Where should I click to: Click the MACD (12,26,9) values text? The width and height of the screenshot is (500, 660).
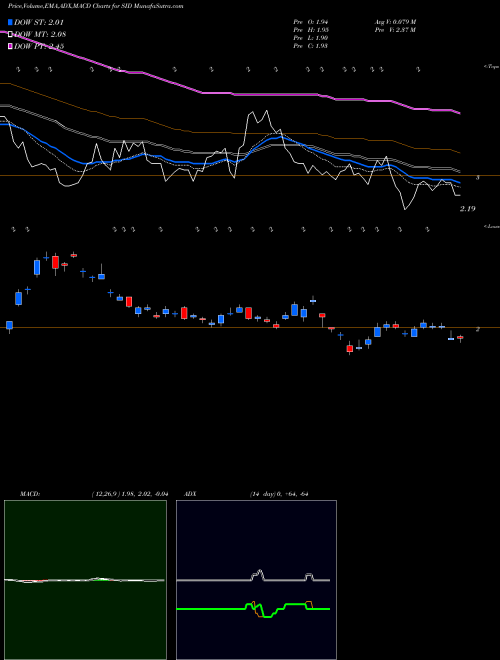(x=130, y=494)
